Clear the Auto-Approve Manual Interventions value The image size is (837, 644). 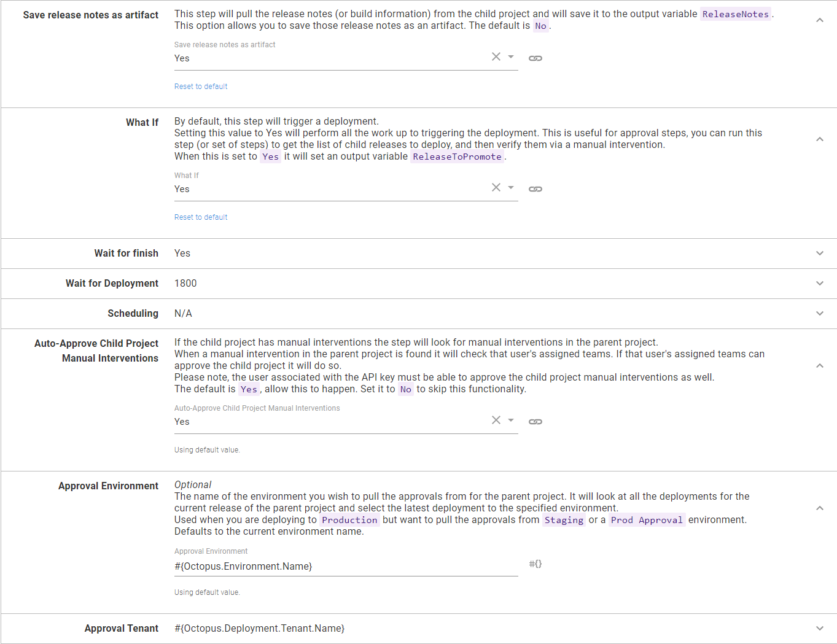tap(496, 420)
